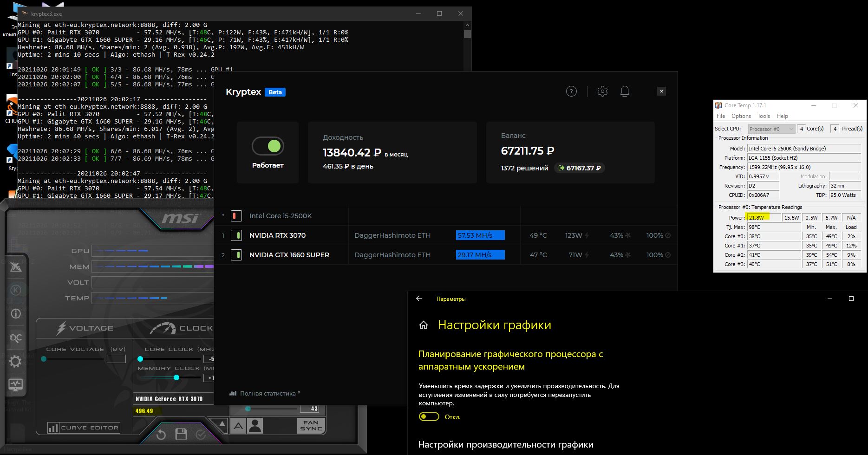
Task: Click the 43% fan icon in RTX 3070 row
Action: [628, 235]
